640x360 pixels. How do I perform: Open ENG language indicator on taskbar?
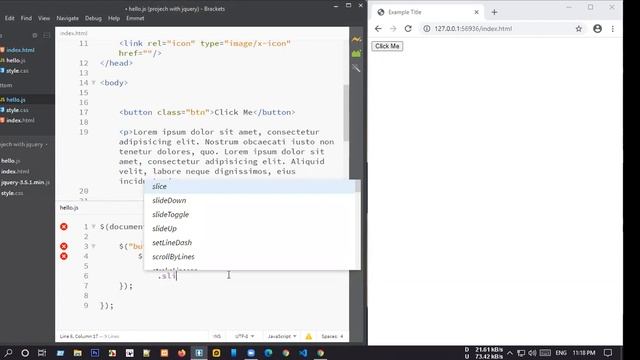561,353
